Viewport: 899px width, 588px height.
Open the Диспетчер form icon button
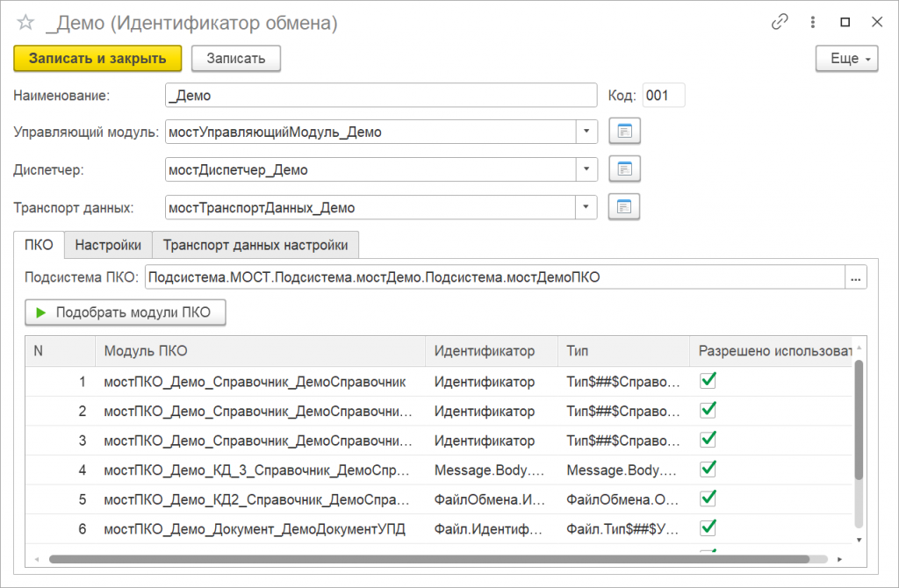(624, 169)
